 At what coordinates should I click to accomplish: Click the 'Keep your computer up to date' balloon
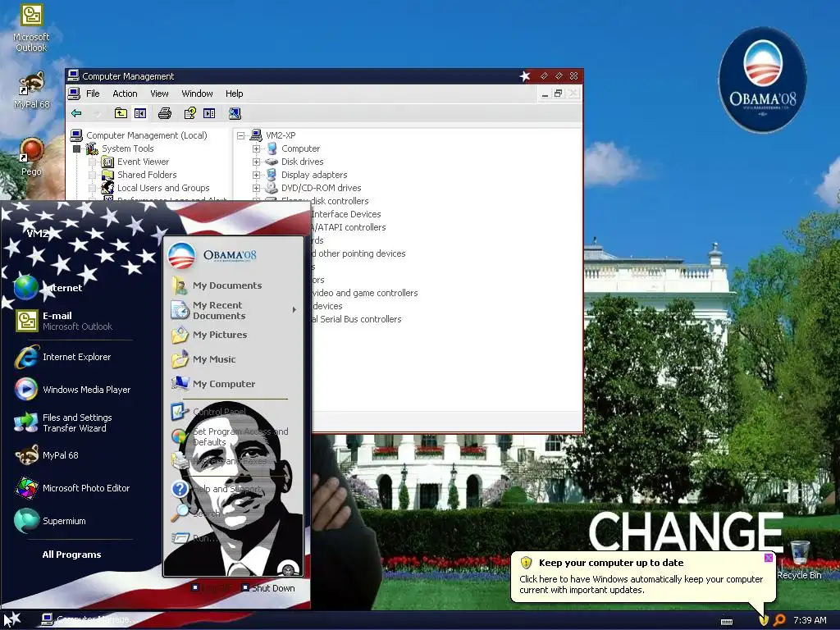[643, 577]
